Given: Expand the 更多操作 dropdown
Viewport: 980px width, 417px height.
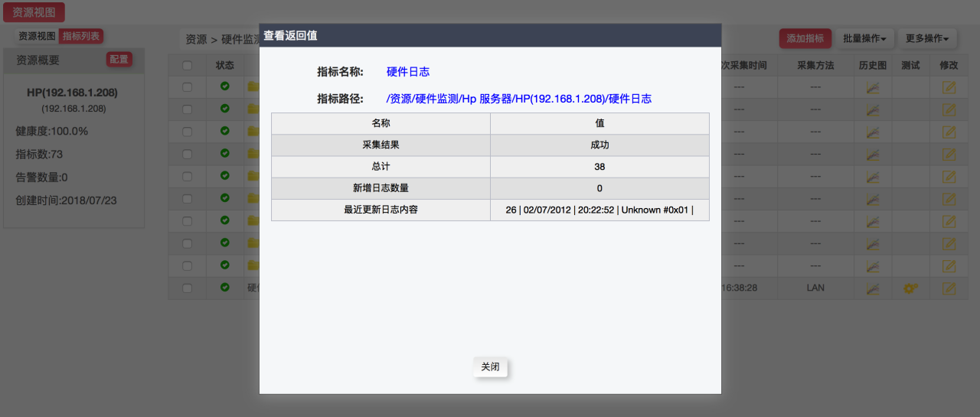Looking at the screenshot, I should click(x=926, y=38).
